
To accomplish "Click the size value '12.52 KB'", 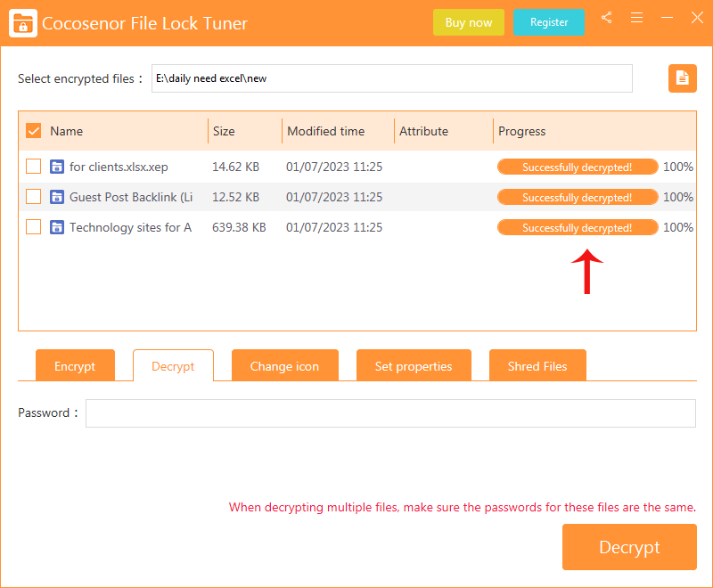I will coord(235,197).
